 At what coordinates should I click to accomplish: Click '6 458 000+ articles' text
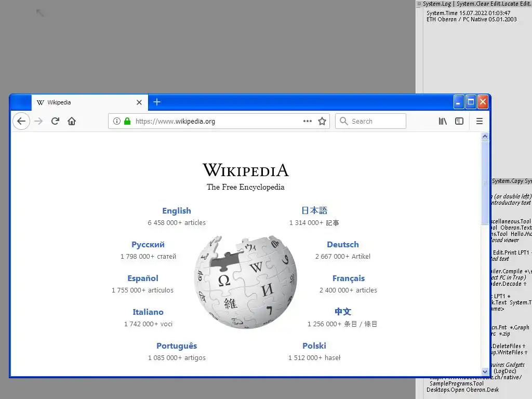[x=177, y=222]
